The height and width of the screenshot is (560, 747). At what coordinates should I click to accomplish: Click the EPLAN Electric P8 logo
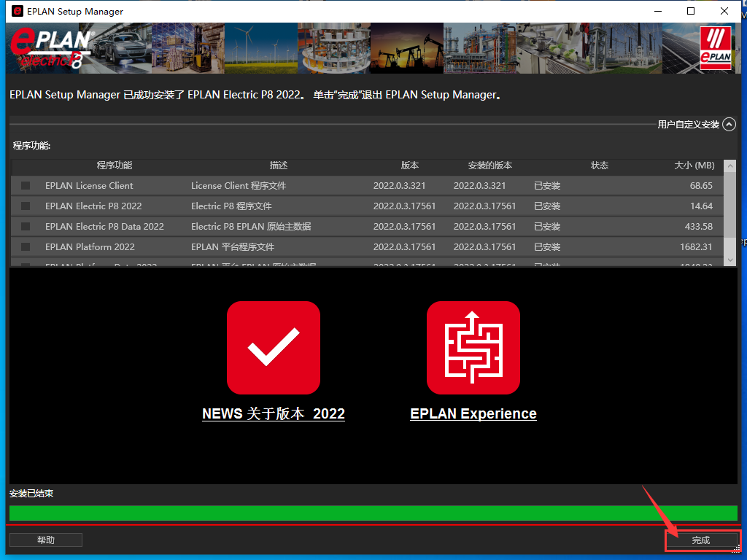point(50,49)
